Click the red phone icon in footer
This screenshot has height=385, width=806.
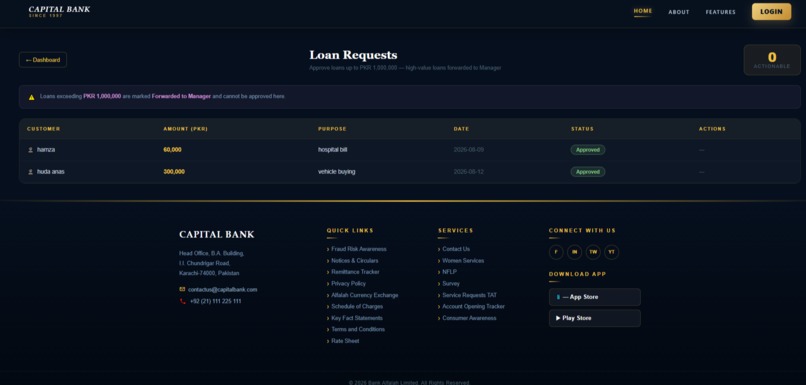coord(182,301)
